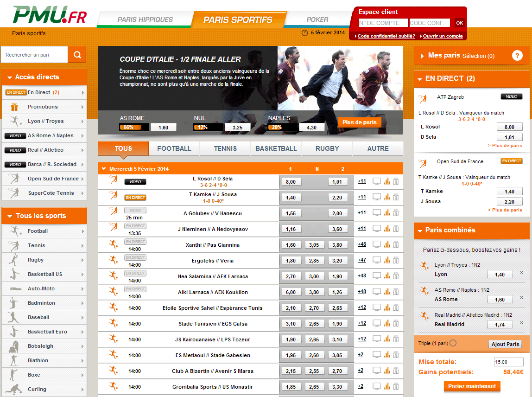Open statistics chart icon for Xanthi // Pas Giannina
The width and height of the screenshot is (532, 397).
click(x=387, y=244)
